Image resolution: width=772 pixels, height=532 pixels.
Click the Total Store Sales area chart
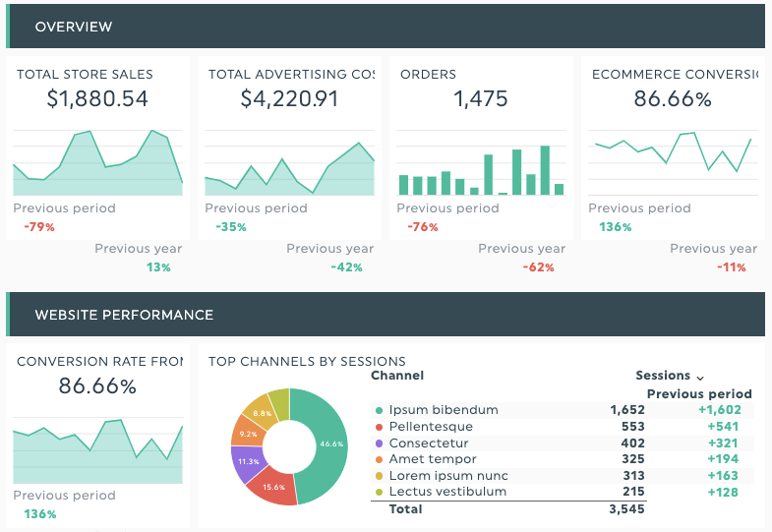click(98, 162)
